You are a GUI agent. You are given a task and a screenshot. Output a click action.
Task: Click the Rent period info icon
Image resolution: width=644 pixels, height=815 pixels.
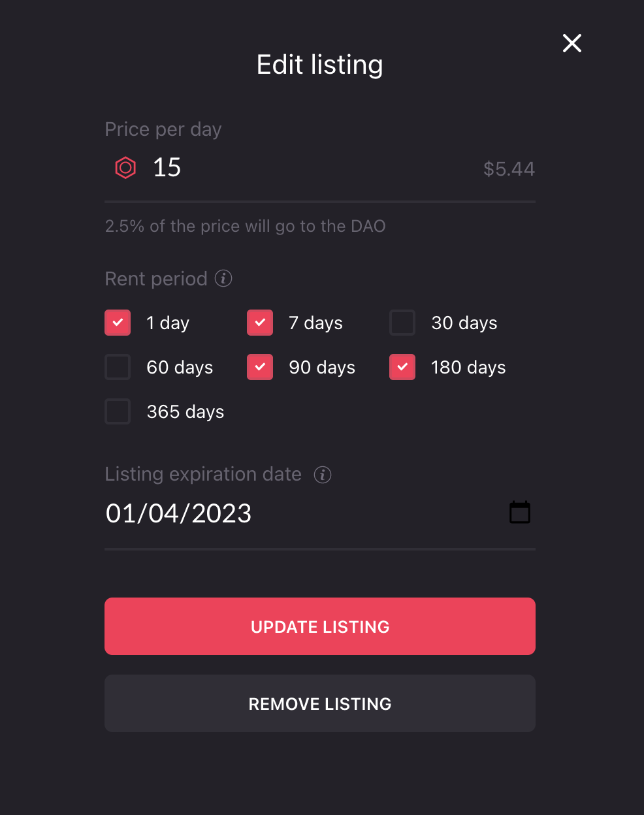pos(223,278)
